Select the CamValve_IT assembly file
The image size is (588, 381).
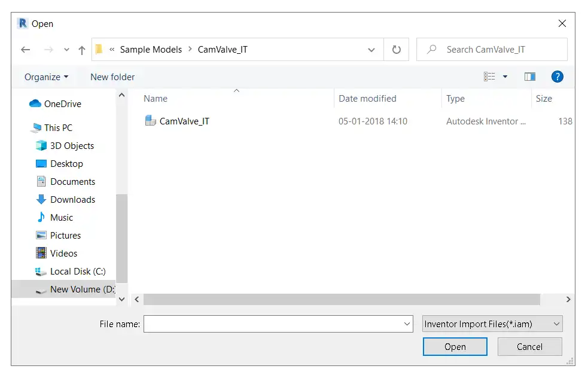pyautogui.click(x=184, y=121)
